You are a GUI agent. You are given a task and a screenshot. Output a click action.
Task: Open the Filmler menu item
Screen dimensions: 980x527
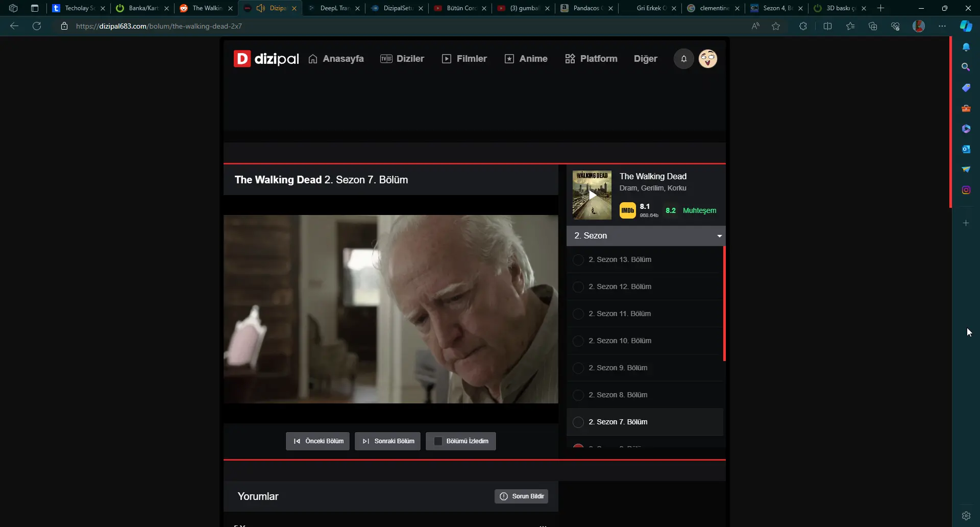click(x=464, y=59)
